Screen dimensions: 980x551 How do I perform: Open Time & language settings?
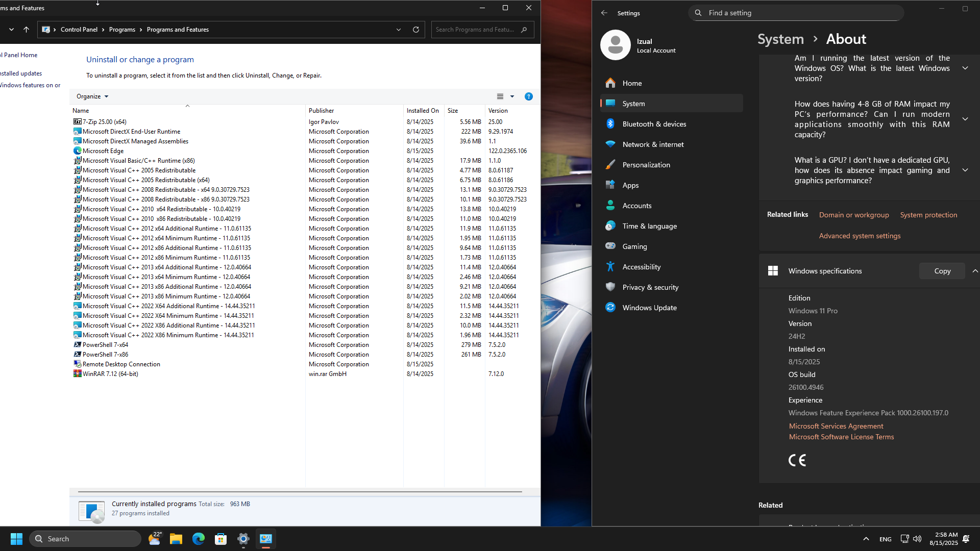(672, 226)
